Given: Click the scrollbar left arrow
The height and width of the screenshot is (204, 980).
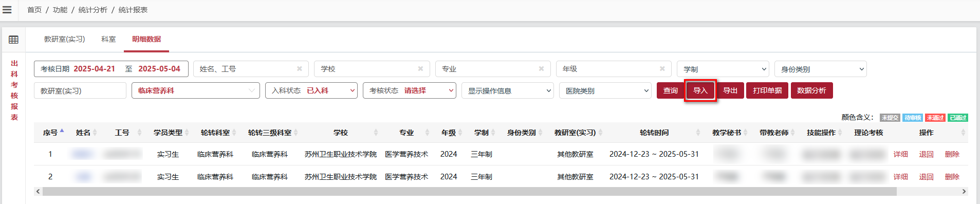Looking at the screenshot, I should 38,192.
